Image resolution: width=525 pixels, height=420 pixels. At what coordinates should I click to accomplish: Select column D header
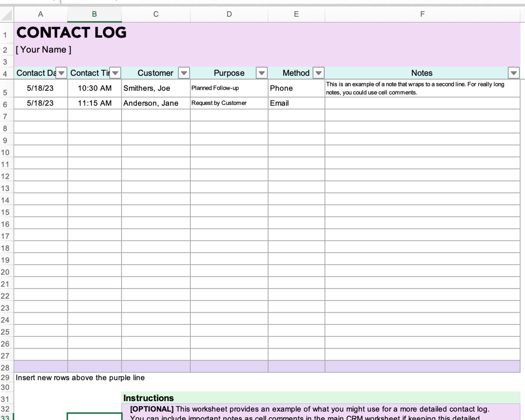coord(229,14)
